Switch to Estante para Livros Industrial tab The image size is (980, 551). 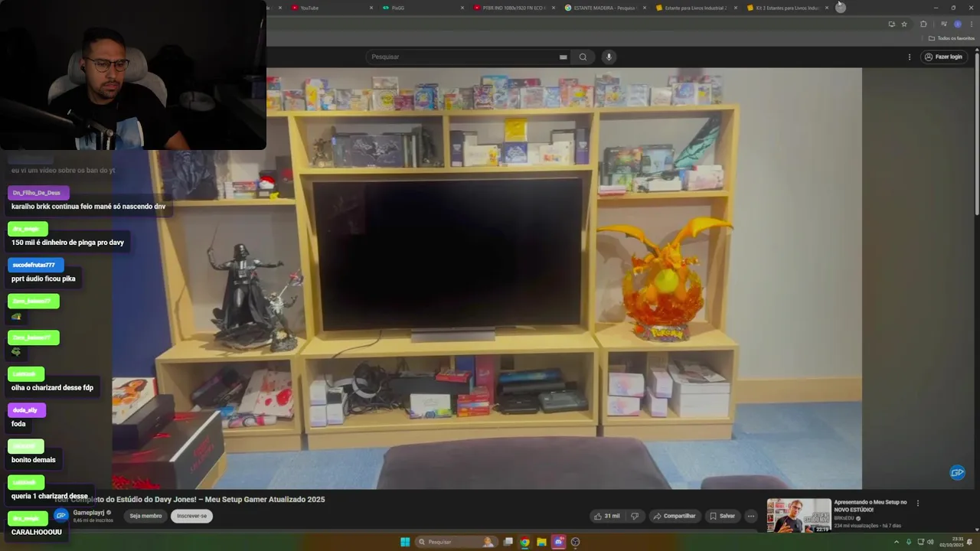(x=696, y=8)
